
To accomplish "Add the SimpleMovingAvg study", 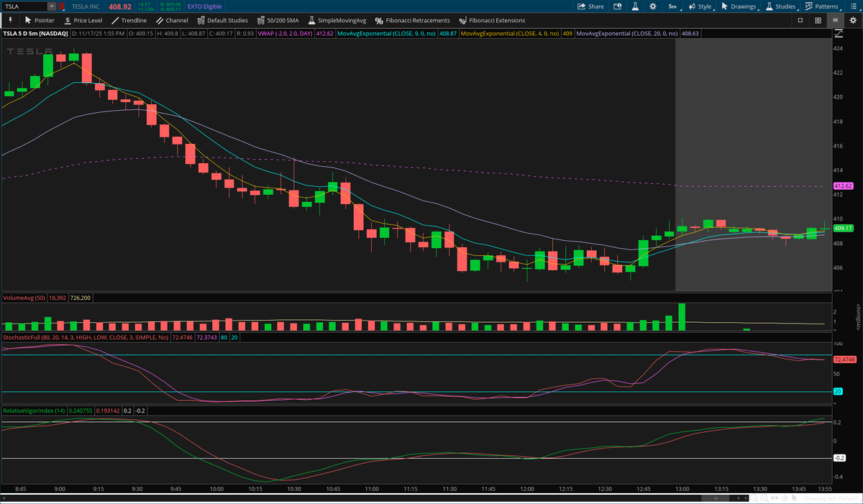I will tap(337, 20).
